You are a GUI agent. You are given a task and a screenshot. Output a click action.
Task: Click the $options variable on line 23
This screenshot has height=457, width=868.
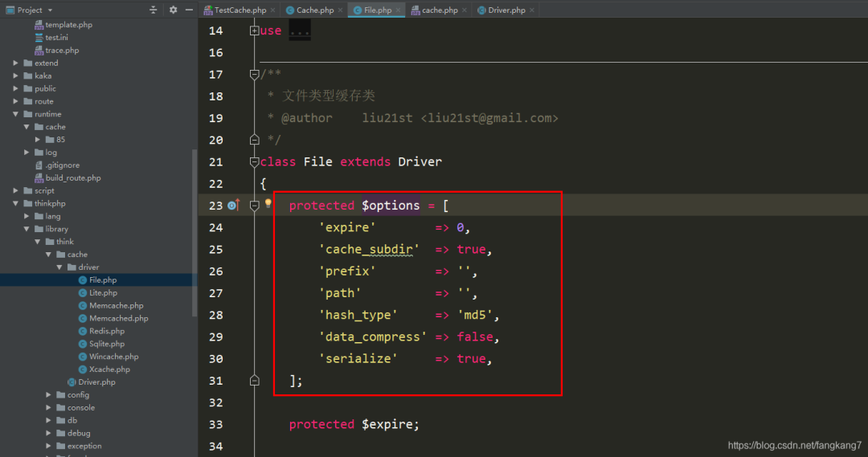(x=391, y=206)
